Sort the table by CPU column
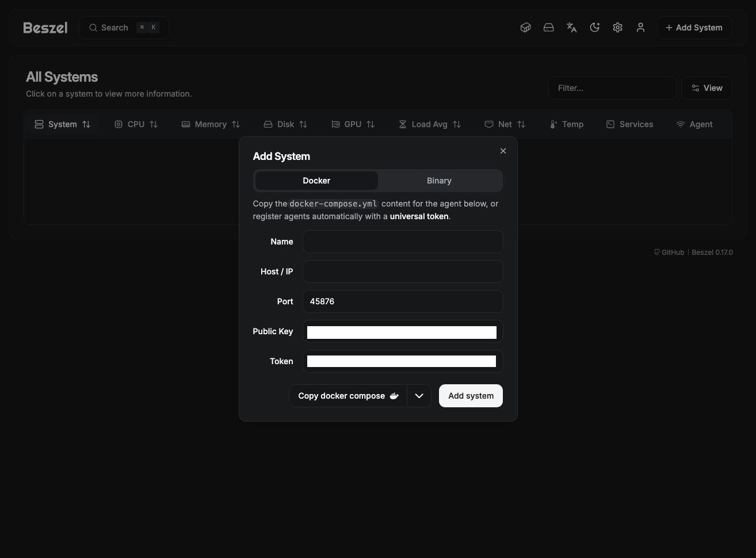 (136, 124)
